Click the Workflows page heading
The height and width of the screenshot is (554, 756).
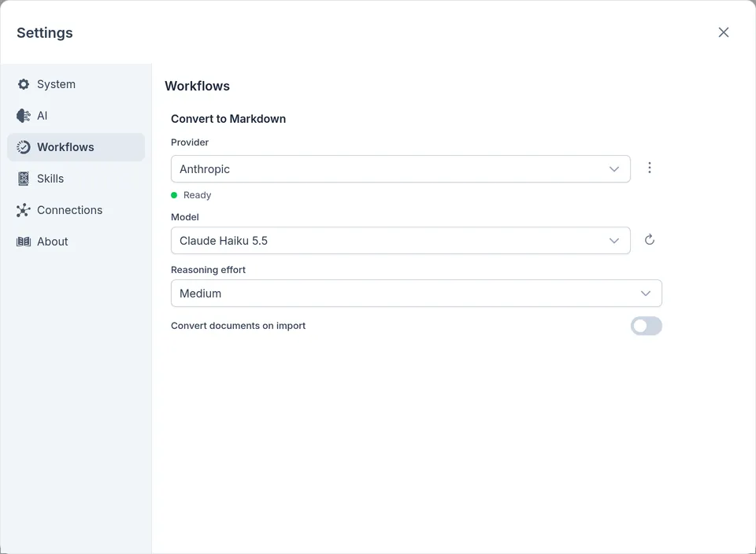click(x=197, y=86)
